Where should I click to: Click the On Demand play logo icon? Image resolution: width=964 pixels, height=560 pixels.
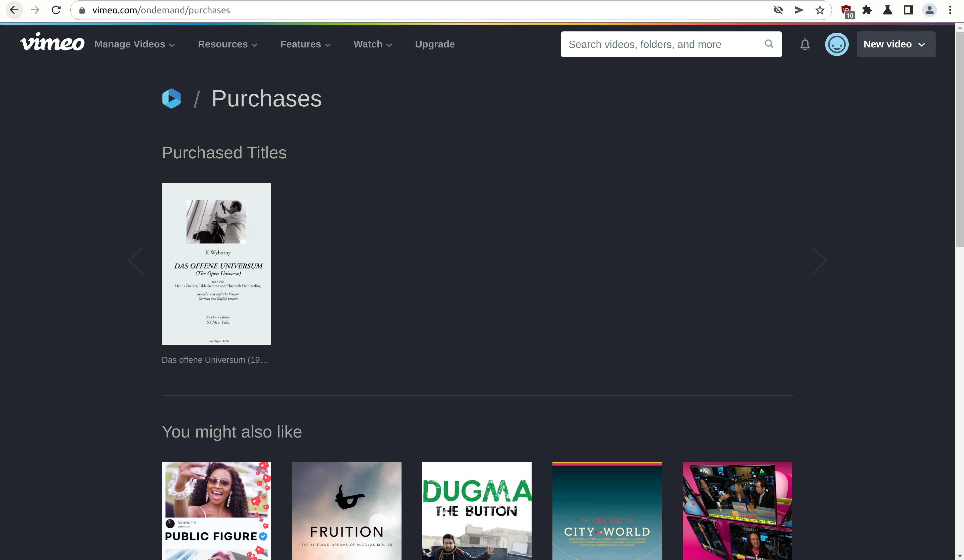point(171,98)
